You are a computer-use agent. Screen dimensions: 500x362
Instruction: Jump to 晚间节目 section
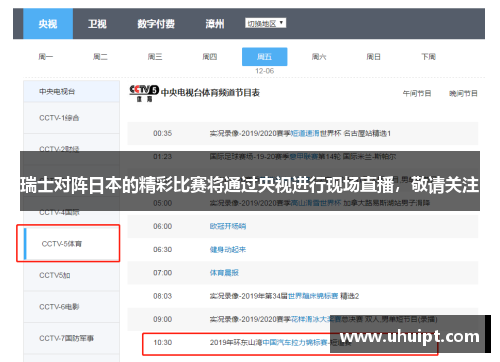pyautogui.click(x=463, y=93)
